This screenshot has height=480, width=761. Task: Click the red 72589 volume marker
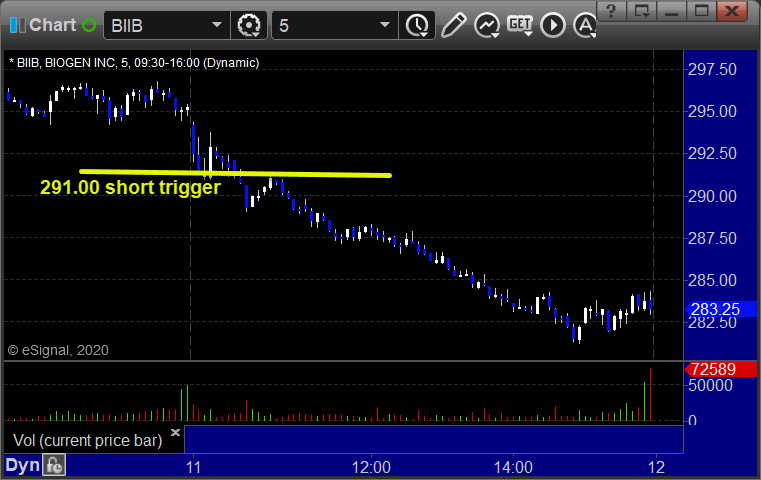(720, 369)
